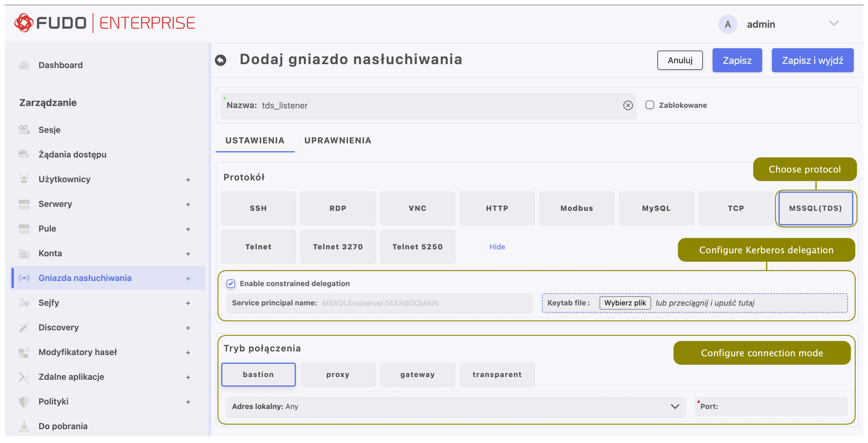This screenshot has width=868, height=443.
Task: Expand the admin user menu chevron
Action: [833, 23]
